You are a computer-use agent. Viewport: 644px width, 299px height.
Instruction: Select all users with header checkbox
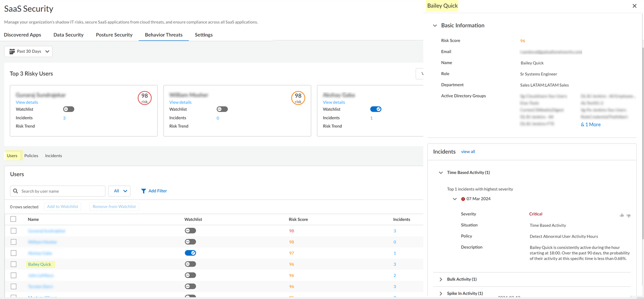[13, 219]
